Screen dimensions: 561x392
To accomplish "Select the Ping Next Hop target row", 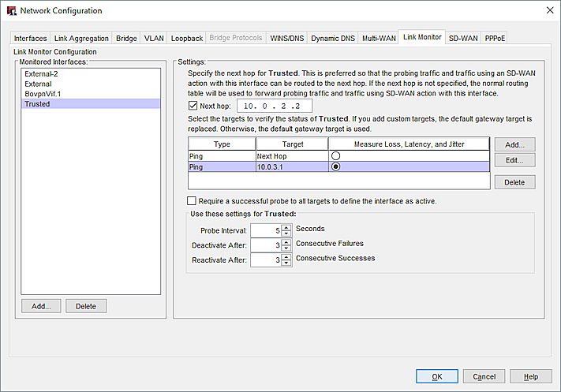I will tap(338, 156).
